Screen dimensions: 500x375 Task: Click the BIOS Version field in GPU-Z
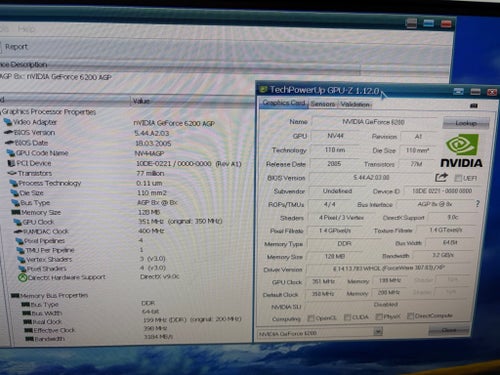point(371,177)
